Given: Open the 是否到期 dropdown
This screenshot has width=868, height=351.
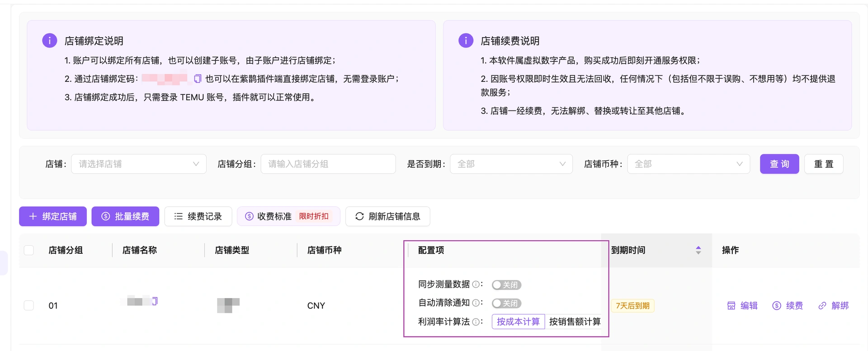Looking at the screenshot, I should [x=511, y=164].
